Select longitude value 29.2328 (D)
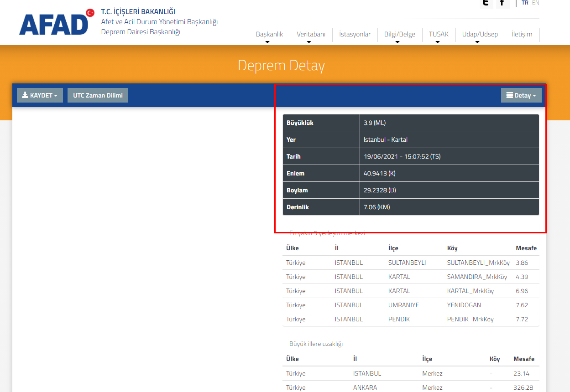The image size is (570, 392). point(380,190)
